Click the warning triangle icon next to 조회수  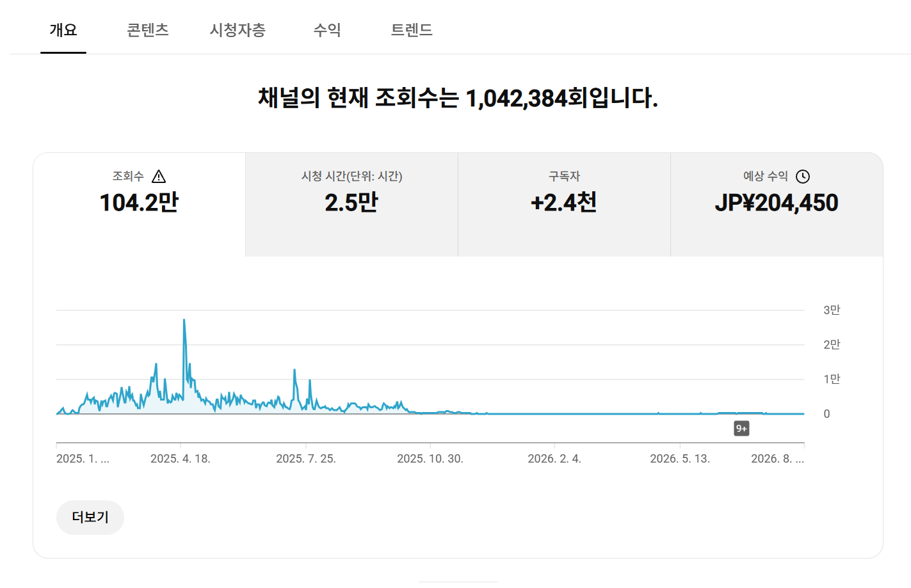tap(159, 177)
